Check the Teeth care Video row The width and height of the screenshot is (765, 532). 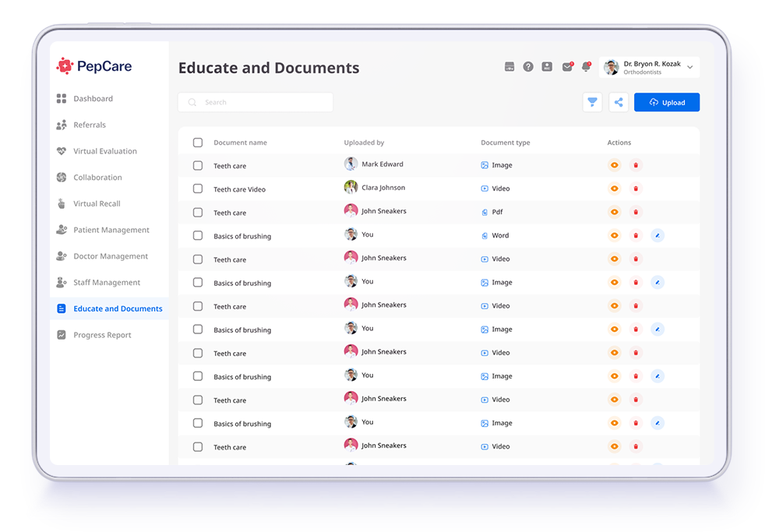point(198,188)
